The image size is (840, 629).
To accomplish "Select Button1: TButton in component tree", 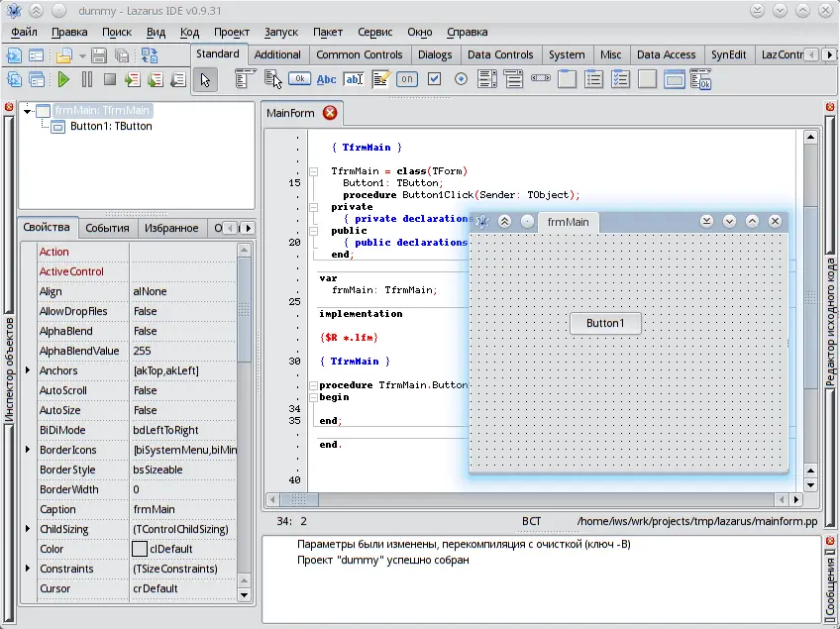I will click(x=111, y=127).
